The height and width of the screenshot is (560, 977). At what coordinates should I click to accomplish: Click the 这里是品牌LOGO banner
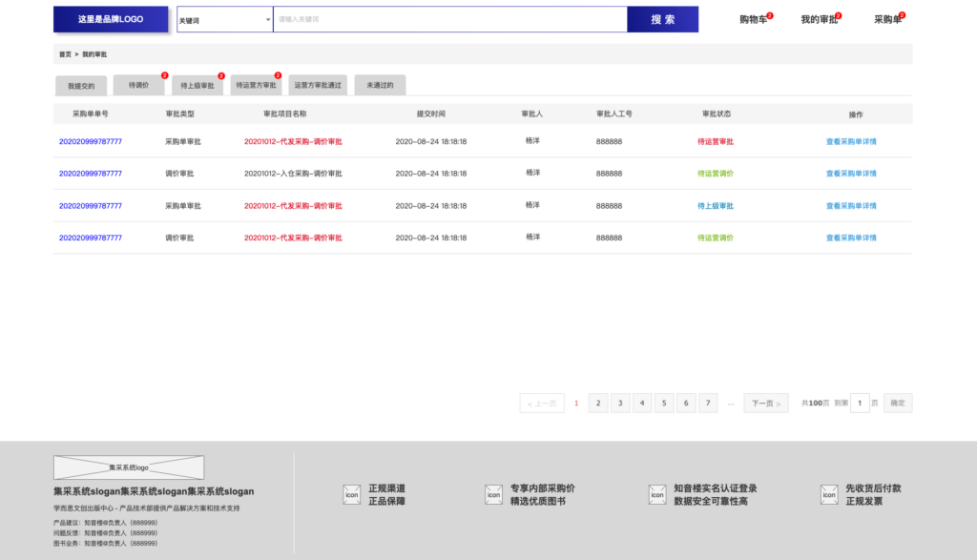click(x=111, y=19)
